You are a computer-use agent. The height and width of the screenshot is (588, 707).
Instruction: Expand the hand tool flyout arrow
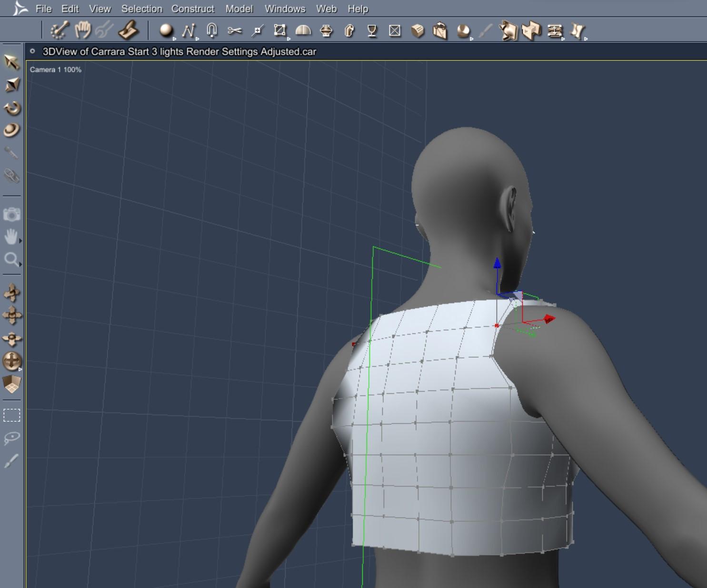(20, 241)
